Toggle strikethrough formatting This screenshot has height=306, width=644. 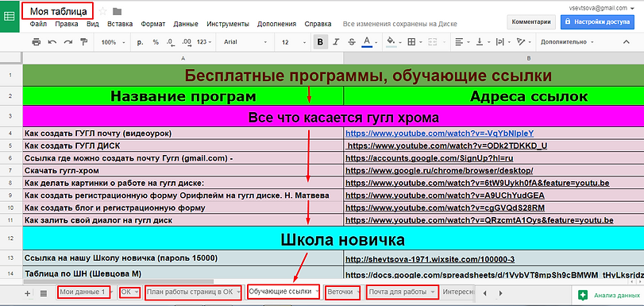352,42
